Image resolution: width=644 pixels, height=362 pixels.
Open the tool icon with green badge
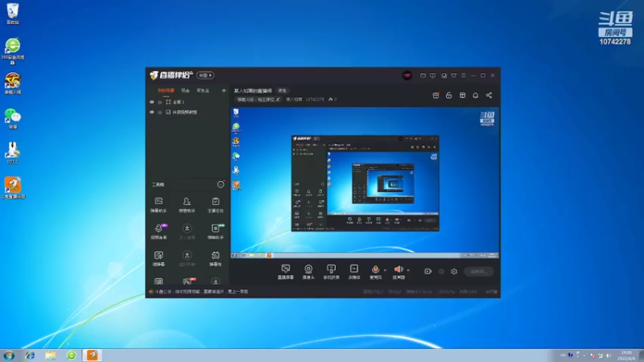point(215,232)
